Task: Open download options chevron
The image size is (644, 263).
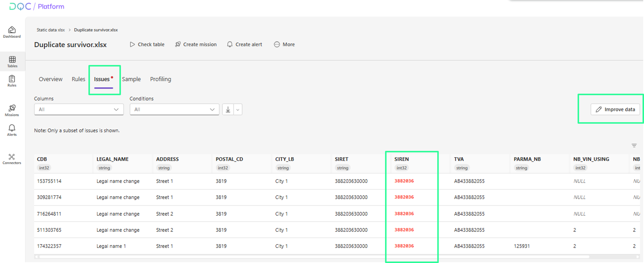Action: [238, 109]
